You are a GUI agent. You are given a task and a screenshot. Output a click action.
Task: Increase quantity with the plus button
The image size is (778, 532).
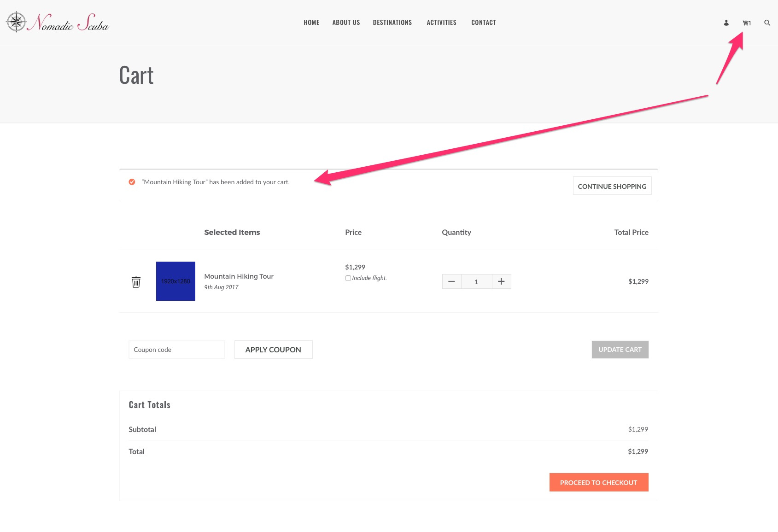501,281
